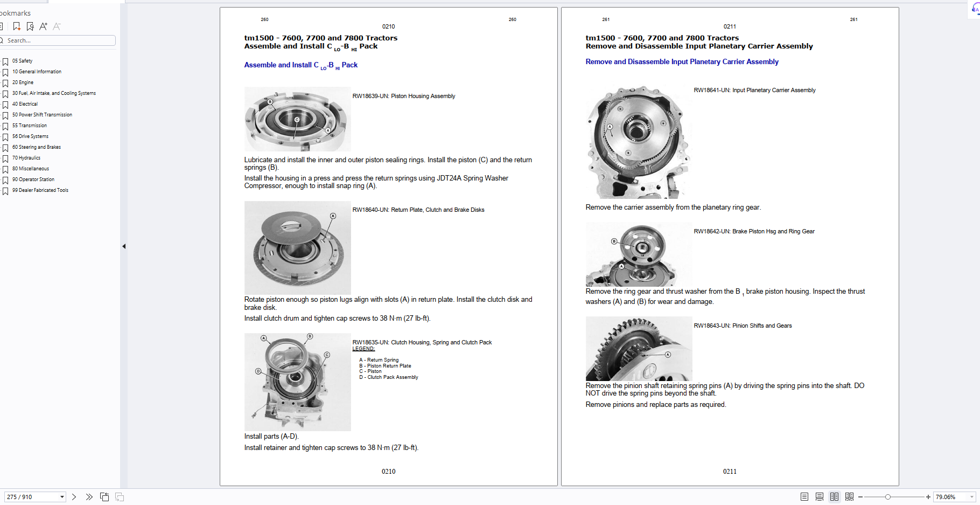The image size is (980, 505).
Task: Click the Pinion Shifts and Gears image
Action: pyautogui.click(x=639, y=349)
